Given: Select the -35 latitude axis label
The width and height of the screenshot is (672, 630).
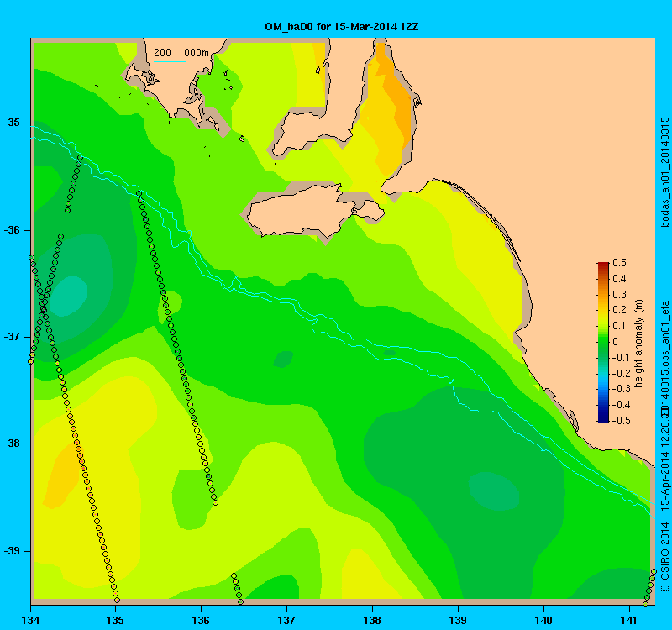Looking at the screenshot, I should tap(12, 123).
